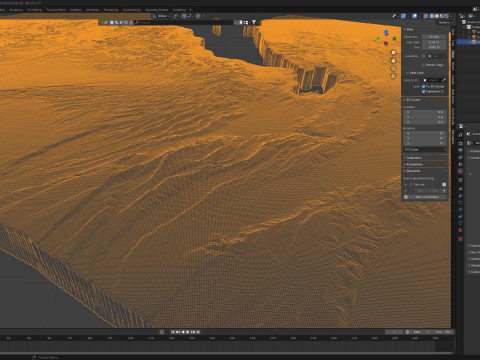This screenshot has width=480, height=360.
Task: Switch viewport to wireframe shading
Action: tap(432, 16)
